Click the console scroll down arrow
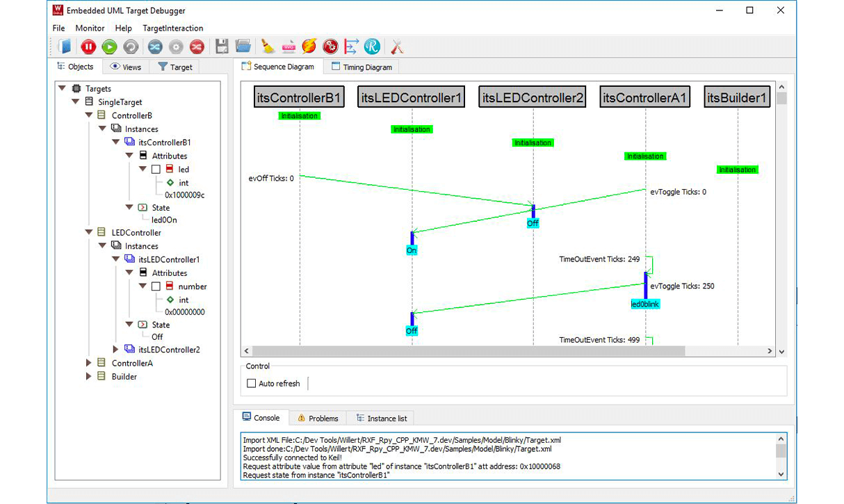 coord(781,474)
